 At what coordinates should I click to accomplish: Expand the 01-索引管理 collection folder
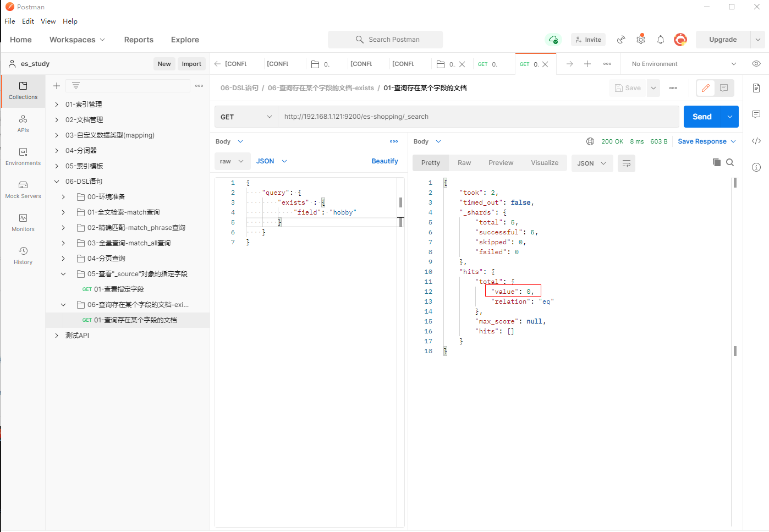click(x=57, y=105)
